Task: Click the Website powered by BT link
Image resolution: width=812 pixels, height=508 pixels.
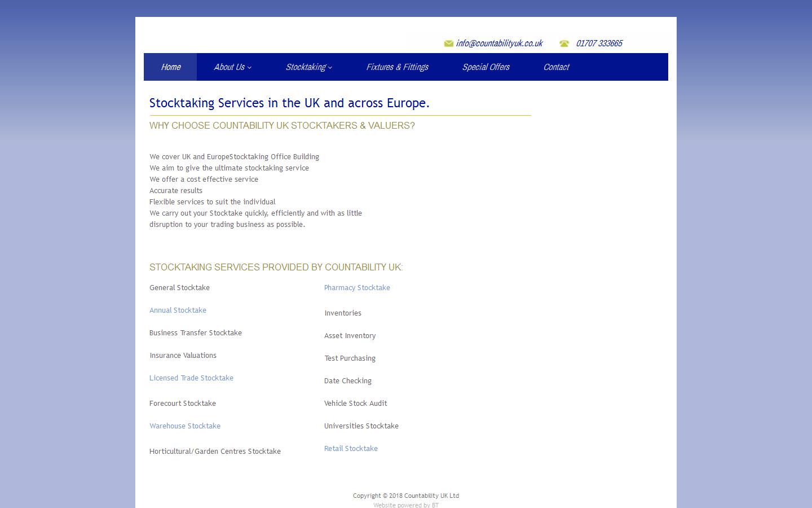Action: click(x=405, y=505)
